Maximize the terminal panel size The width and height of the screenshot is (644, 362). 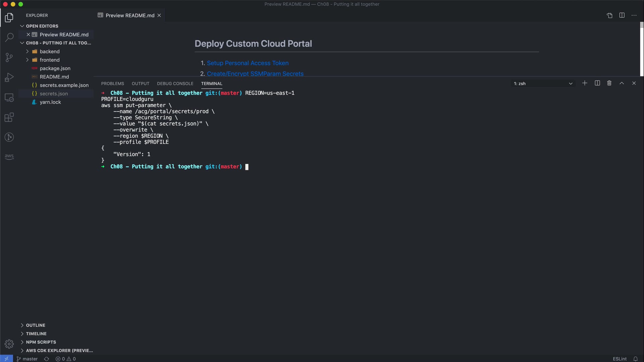622,83
